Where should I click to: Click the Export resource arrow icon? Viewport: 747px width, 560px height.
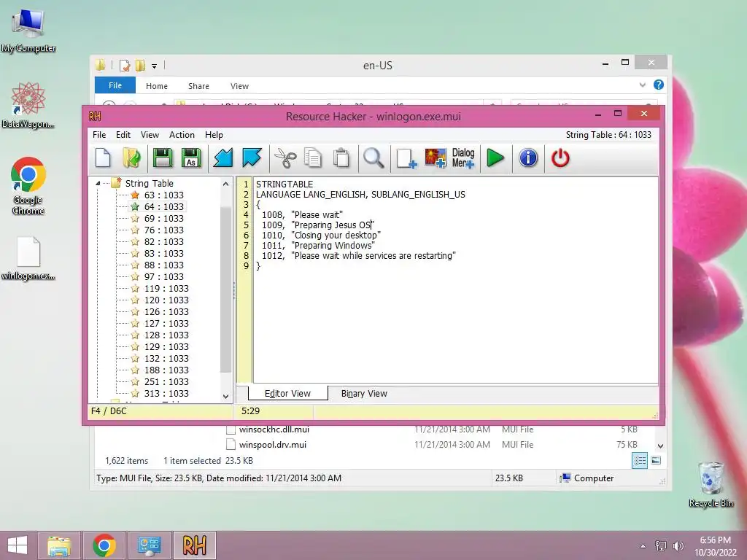pyautogui.click(x=252, y=158)
